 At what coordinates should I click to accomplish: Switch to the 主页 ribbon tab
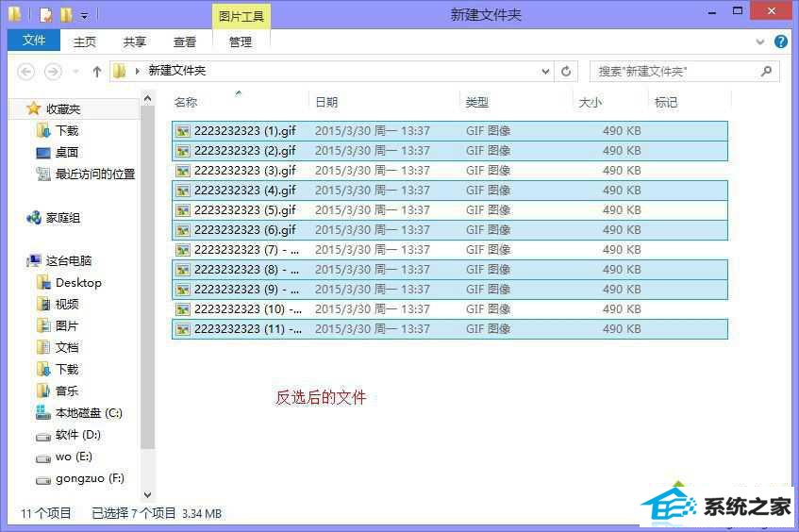85,42
